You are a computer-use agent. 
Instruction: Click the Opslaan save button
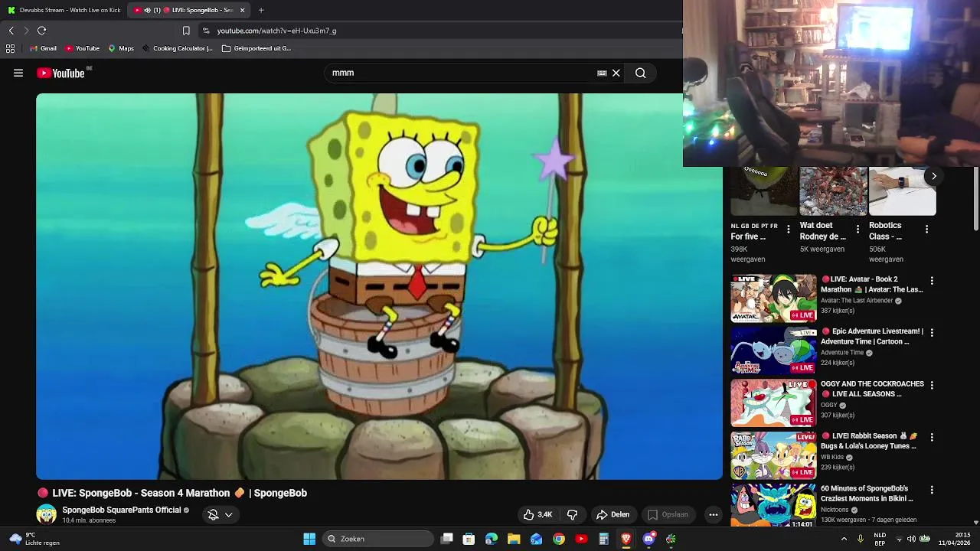coord(668,514)
